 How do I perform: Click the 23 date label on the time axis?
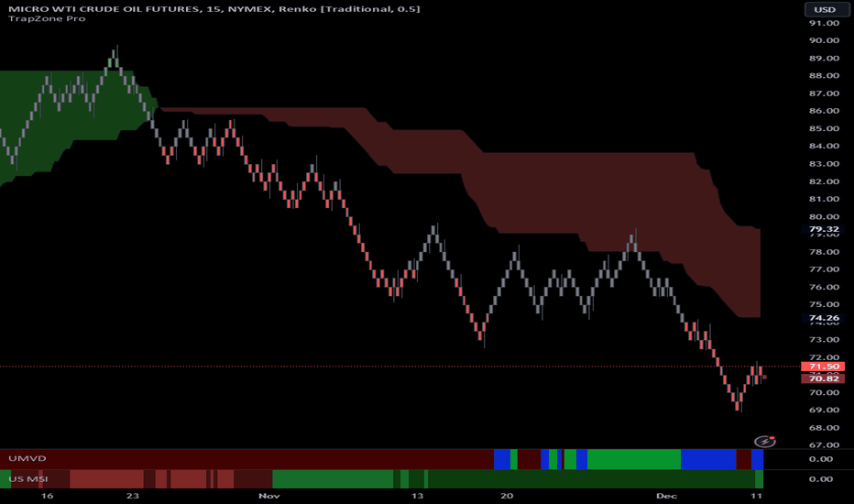click(x=132, y=496)
